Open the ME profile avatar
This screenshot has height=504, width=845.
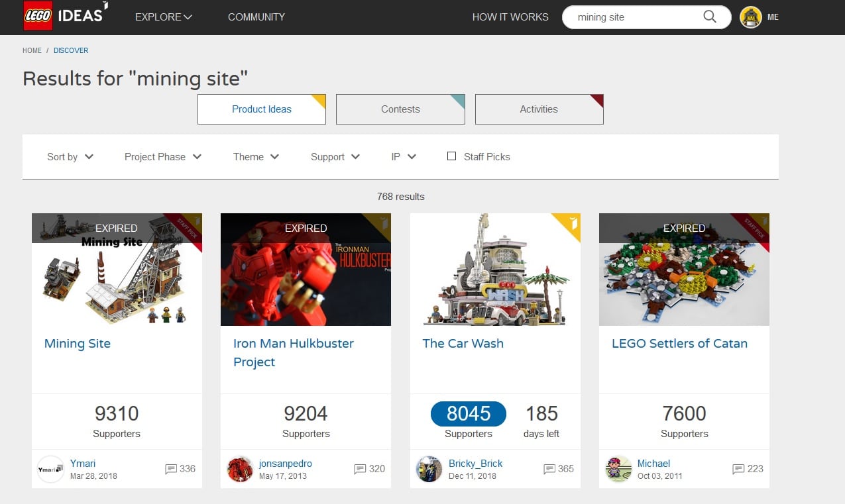(751, 17)
